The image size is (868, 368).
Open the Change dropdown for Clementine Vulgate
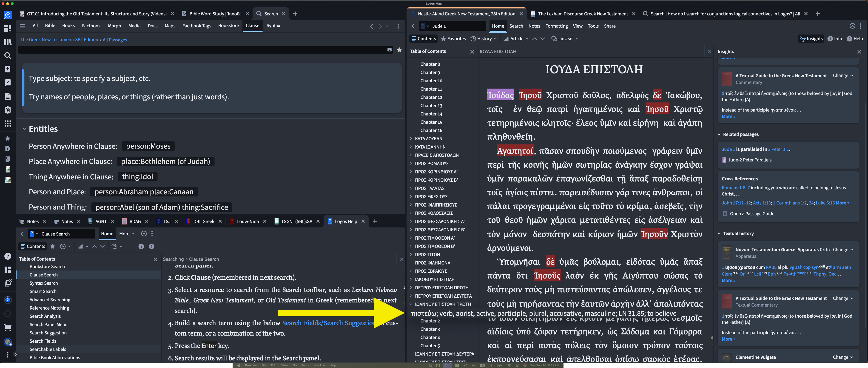point(843,357)
